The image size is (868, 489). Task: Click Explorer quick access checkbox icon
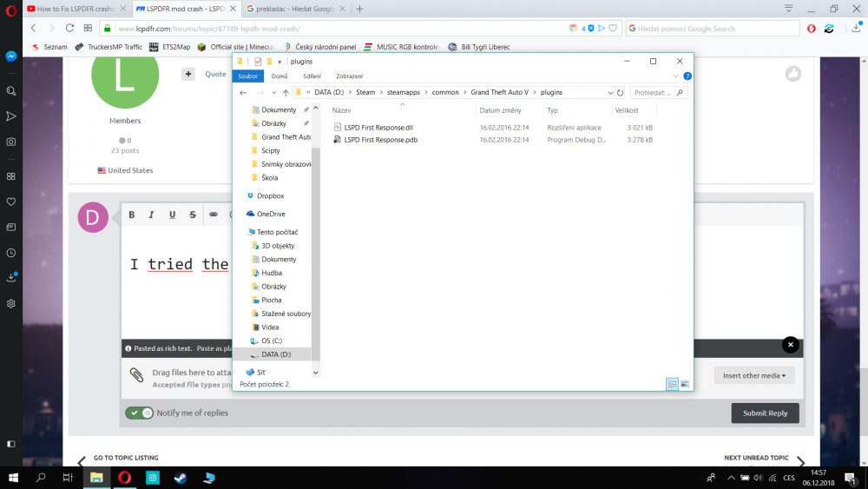pos(258,62)
